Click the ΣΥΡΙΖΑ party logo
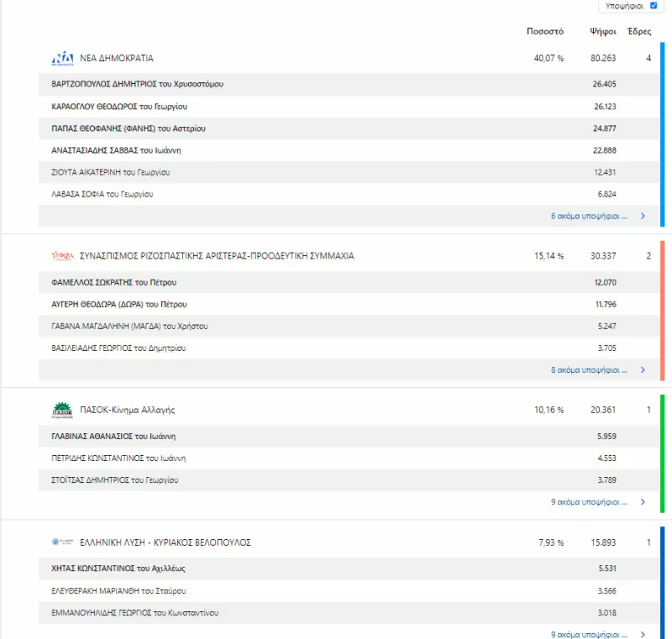Image resolution: width=672 pixels, height=639 pixels. point(62,256)
